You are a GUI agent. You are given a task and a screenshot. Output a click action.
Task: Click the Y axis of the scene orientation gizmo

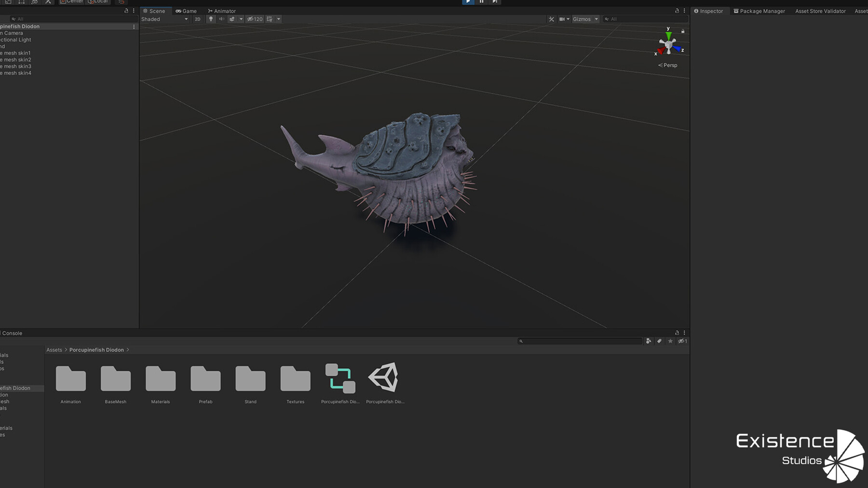coord(668,34)
